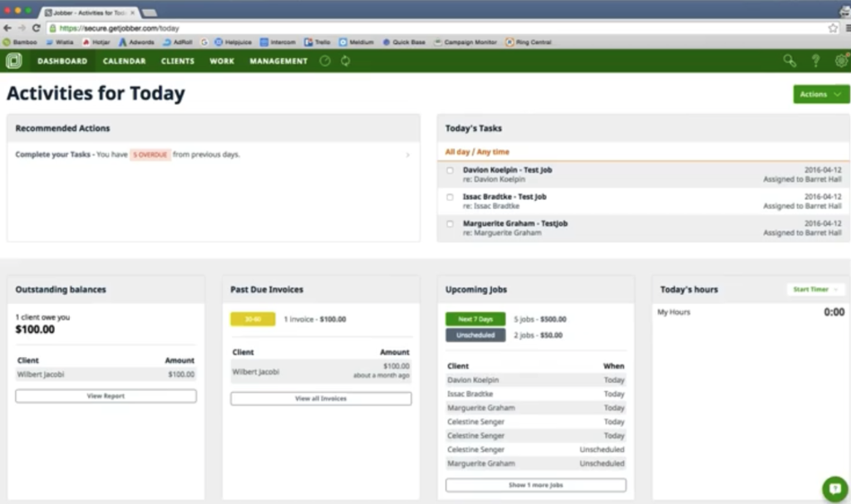Open the Management menu
851x504 pixels.
click(278, 61)
